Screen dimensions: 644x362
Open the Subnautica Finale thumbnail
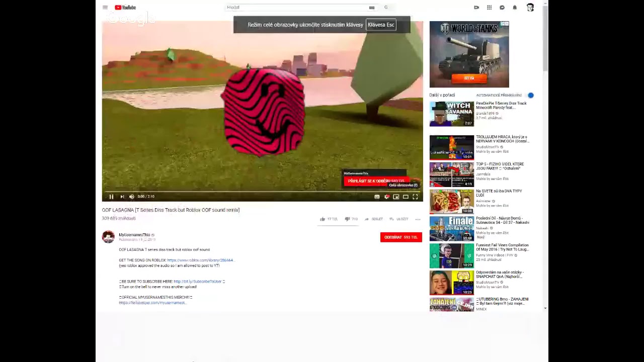(452, 229)
